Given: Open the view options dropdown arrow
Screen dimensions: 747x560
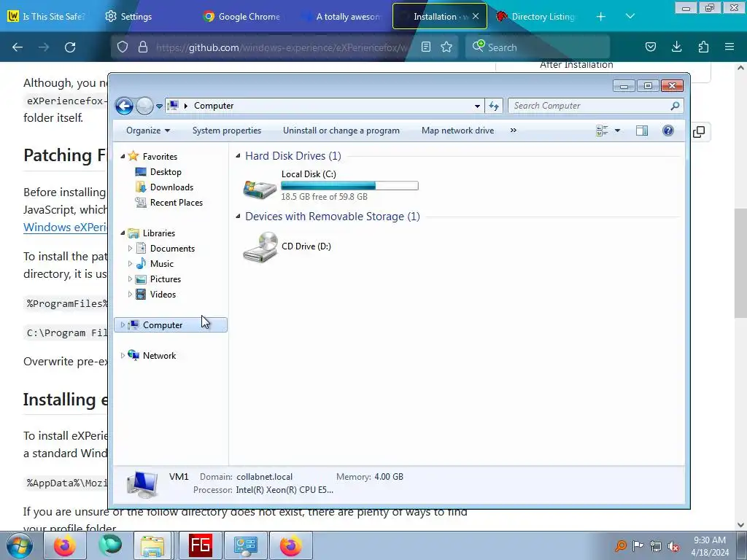Looking at the screenshot, I should click(617, 131).
